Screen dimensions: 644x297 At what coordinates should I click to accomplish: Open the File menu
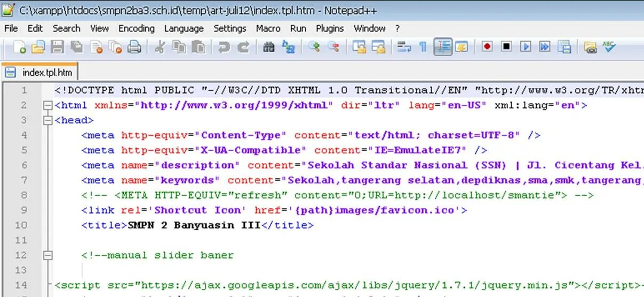tap(11, 28)
